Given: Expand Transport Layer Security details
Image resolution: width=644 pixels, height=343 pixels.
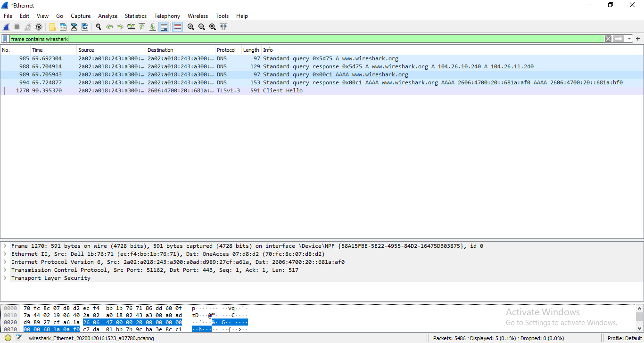Looking at the screenshot, I should click(5, 278).
